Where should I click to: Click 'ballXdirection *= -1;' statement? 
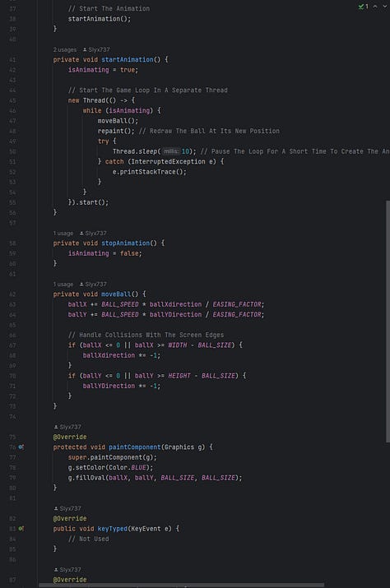122,355
